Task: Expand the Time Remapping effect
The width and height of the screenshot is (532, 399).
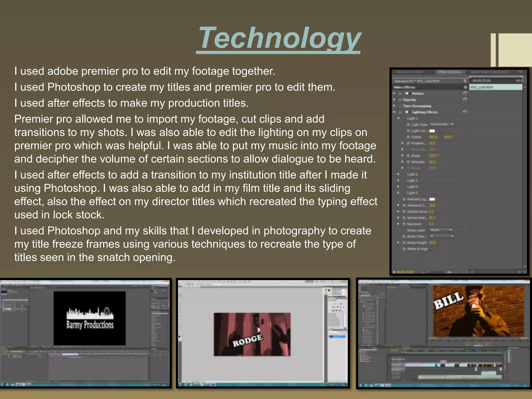Action: 394,106
